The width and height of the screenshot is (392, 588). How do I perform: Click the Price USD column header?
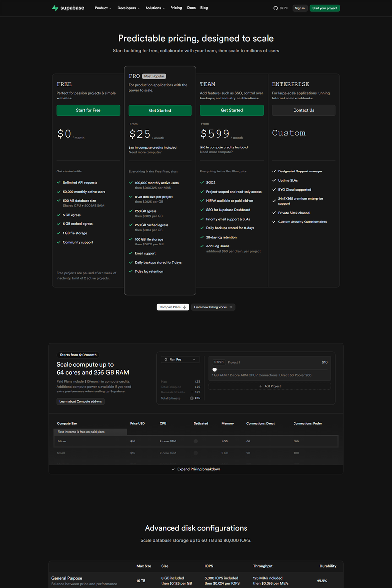coord(137,423)
